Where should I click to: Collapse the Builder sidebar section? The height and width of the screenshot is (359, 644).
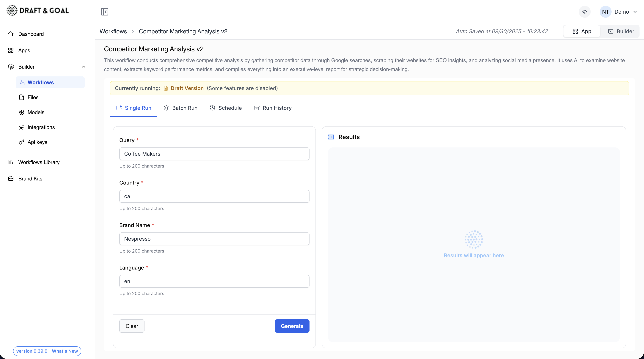click(x=84, y=67)
